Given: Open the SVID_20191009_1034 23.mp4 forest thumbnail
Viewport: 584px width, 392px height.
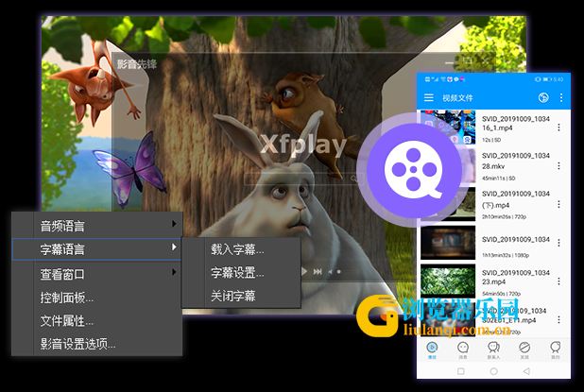Looking at the screenshot, I should pyautogui.click(x=448, y=281).
